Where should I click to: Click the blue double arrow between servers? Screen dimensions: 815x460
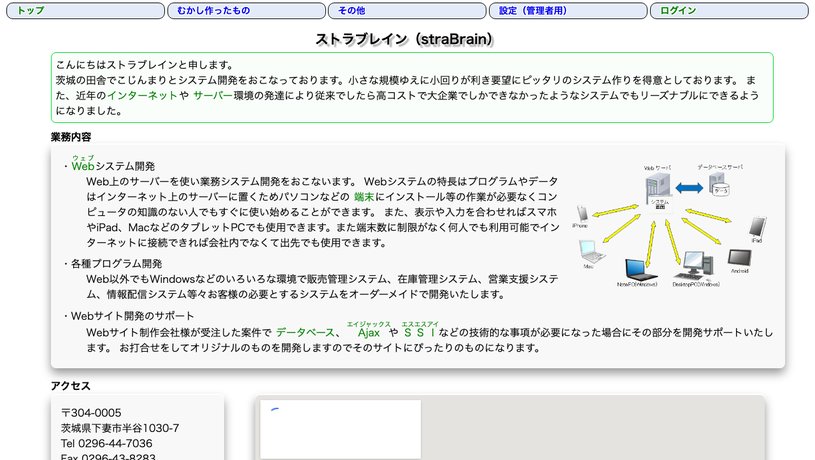(x=689, y=188)
